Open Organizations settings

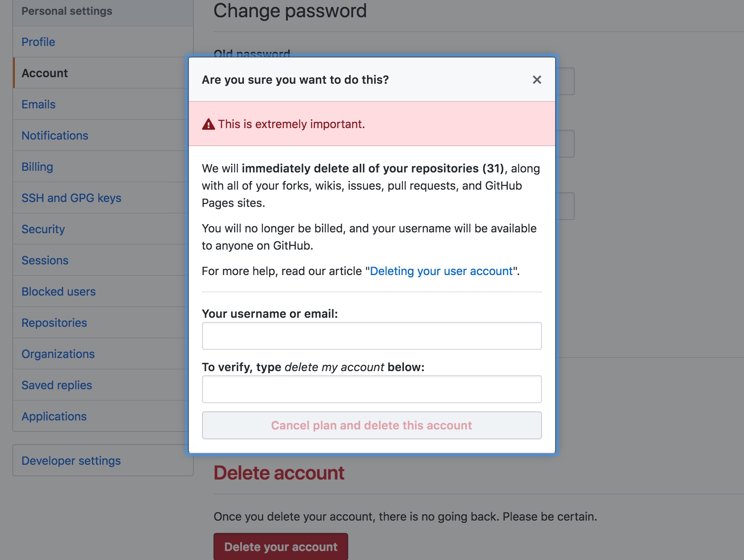click(x=58, y=354)
